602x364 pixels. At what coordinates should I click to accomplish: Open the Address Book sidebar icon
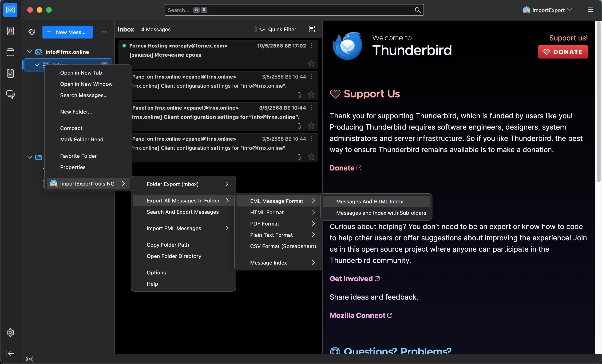pos(10,31)
